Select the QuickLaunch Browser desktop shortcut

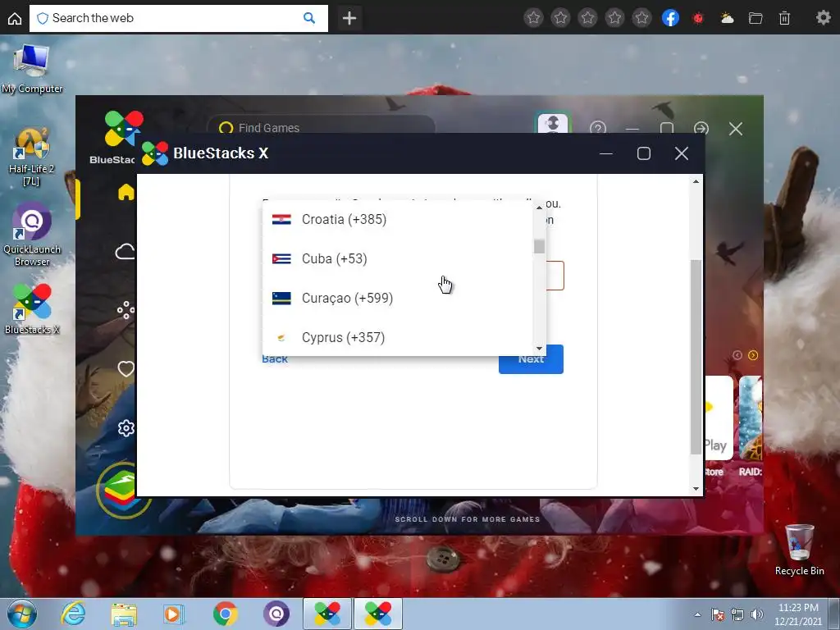[x=32, y=235]
